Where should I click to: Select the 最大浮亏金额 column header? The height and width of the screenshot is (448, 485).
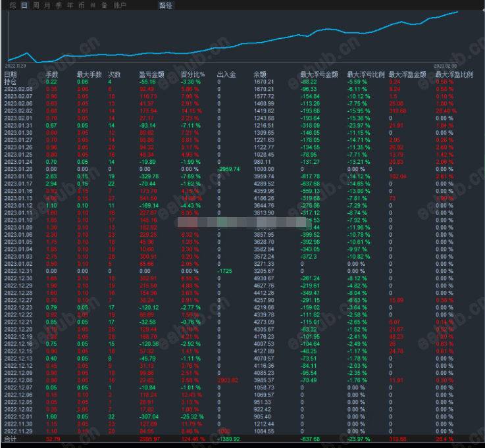(x=319, y=74)
